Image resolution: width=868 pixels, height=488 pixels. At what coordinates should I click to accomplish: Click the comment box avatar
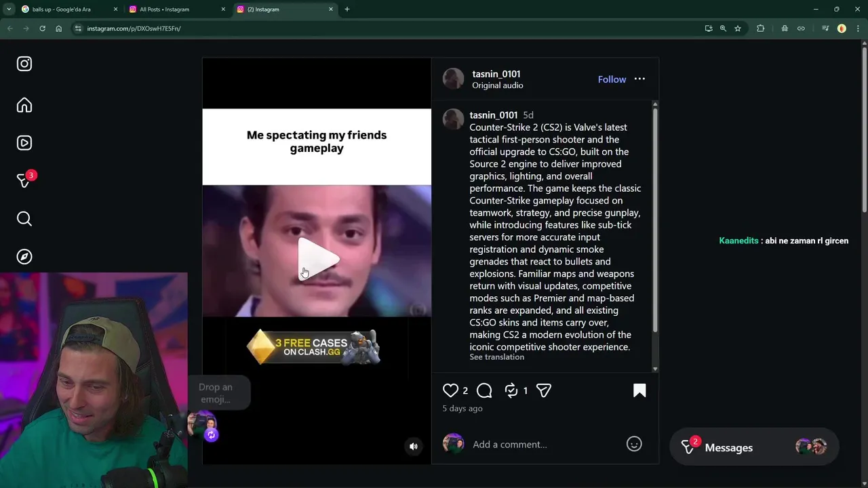[x=453, y=444]
